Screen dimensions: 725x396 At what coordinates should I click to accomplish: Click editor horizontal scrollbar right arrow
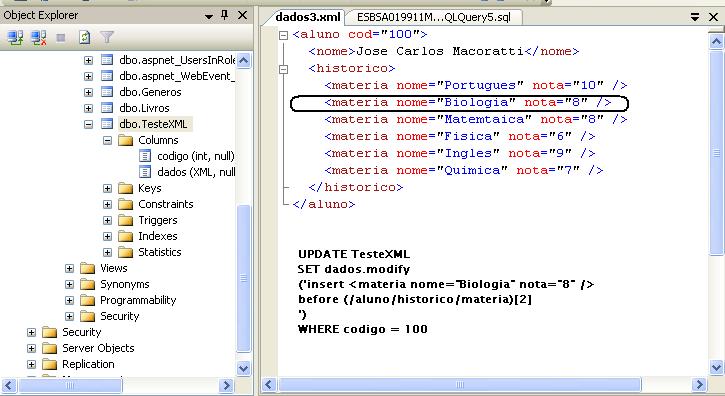[699, 384]
